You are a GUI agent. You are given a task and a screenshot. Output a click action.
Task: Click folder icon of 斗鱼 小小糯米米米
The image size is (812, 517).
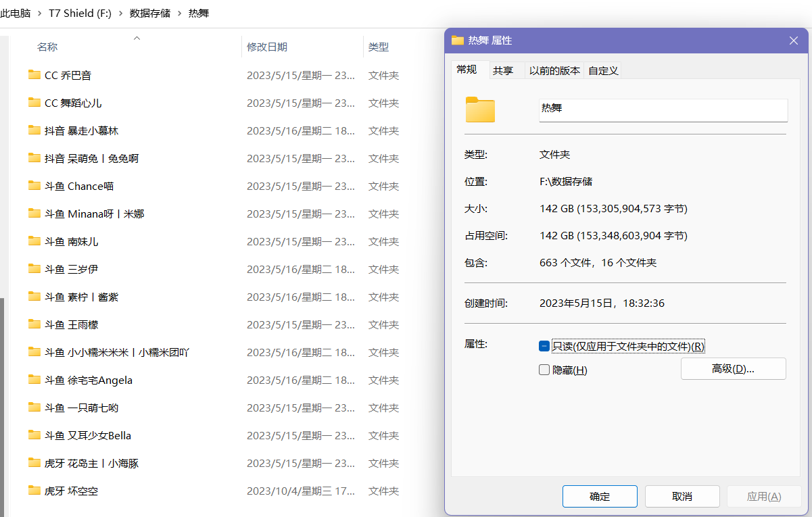(x=34, y=352)
